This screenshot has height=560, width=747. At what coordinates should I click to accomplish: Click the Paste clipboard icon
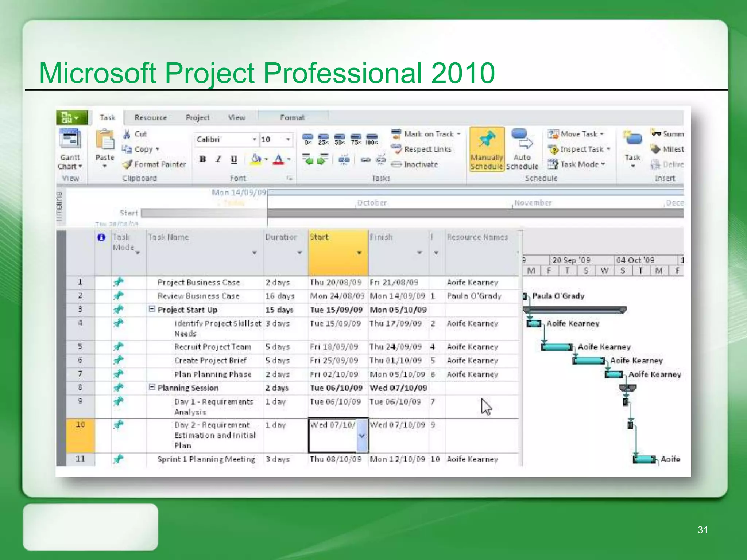(x=105, y=140)
